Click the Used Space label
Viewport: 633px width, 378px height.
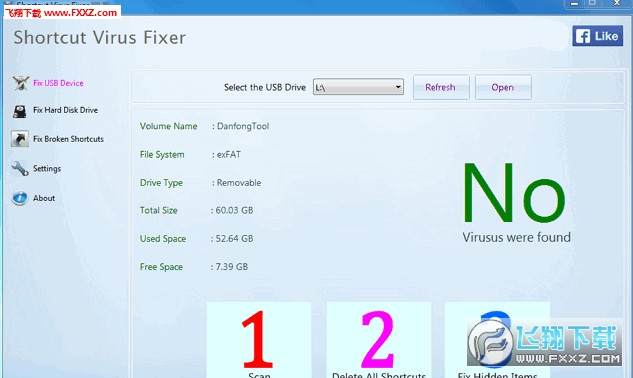(163, 238)
